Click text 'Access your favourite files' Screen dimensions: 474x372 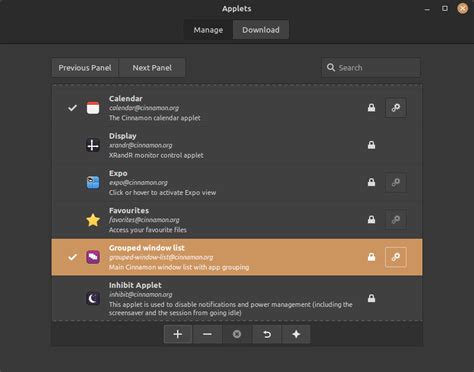click(x=148, y=230)
